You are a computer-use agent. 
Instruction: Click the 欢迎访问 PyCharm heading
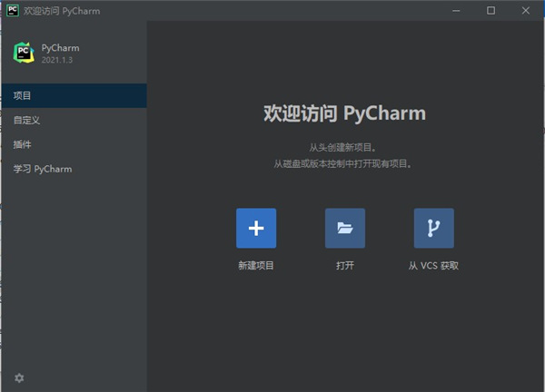[x=344, y=113]
